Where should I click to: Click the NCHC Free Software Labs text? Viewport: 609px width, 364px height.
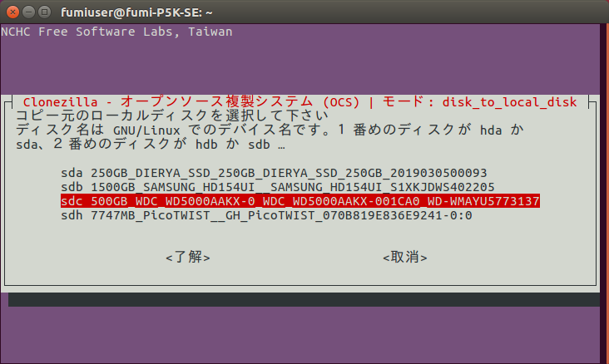click(116, 32)
